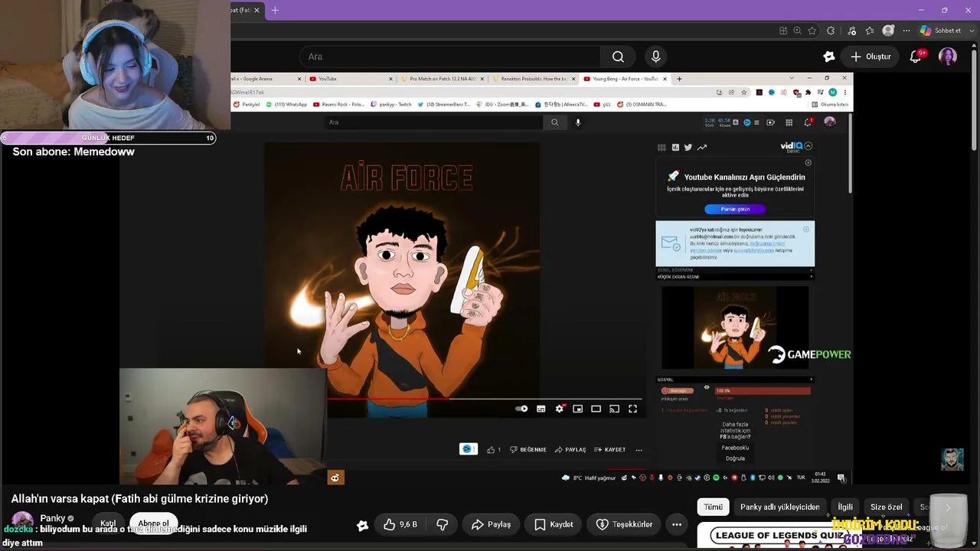The height and width of the screenshot is (551, 980).
Task: Dismiss the Youtube Kanalınızı Aşırı Güçlendirin promo
Action: [x=808, y=163]
